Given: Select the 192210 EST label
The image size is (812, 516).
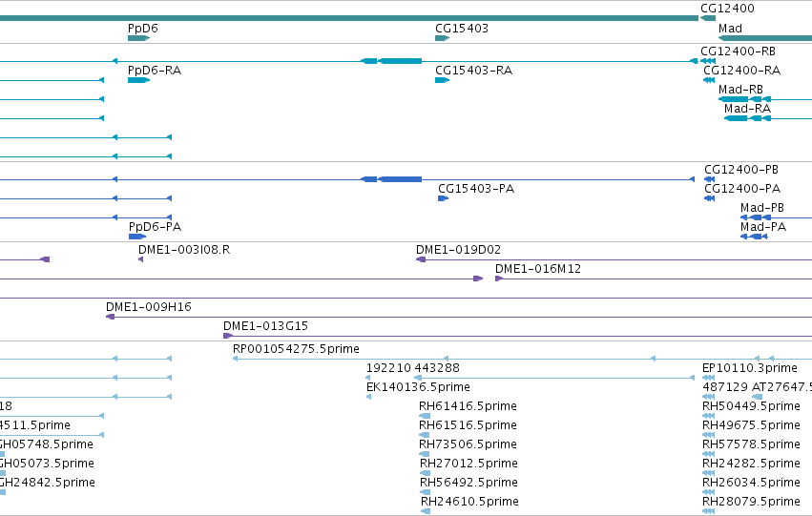Looking at the screenshot, I should (388, 368).
